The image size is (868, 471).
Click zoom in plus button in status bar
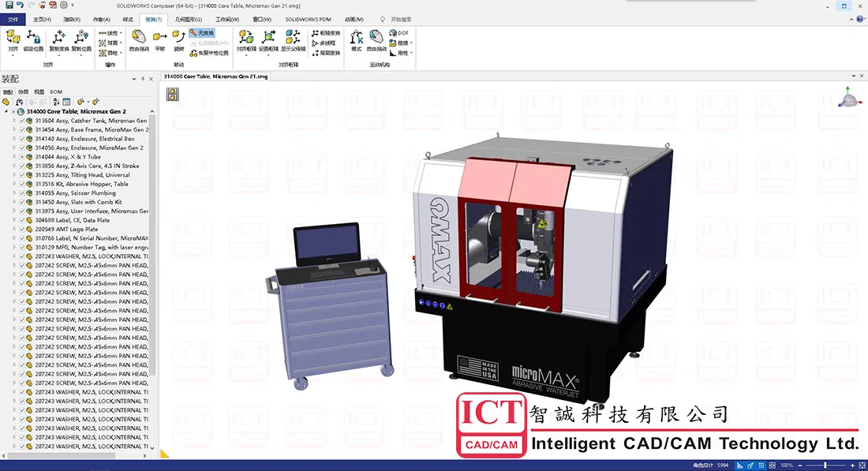[852, 465]
